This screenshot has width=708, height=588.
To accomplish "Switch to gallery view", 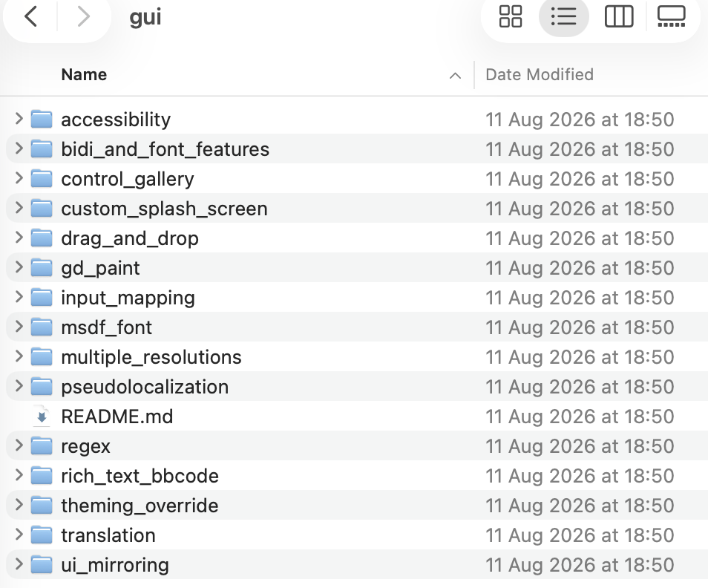I will click(x=671, y=17).
